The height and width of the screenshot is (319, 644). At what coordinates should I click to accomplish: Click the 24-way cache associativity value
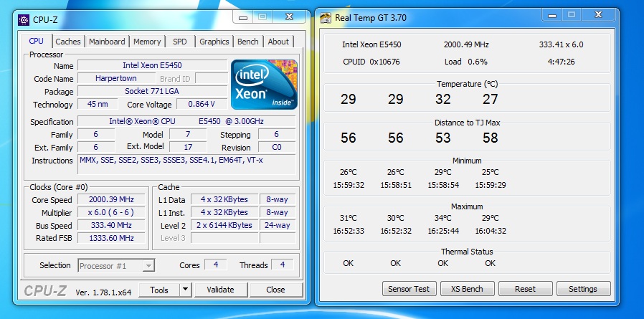(278, 225)
